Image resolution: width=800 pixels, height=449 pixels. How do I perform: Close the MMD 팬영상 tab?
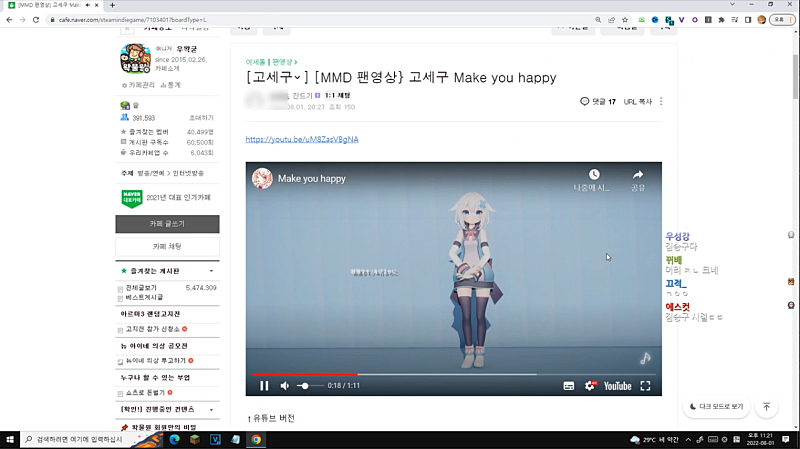pos(96,5)
